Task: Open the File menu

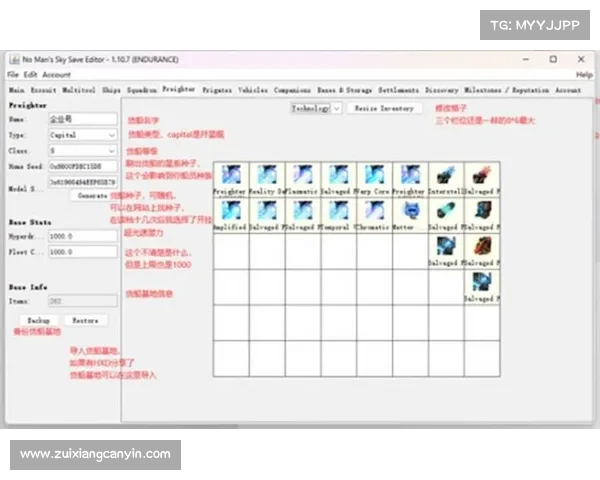Action: pyautogui.click(x=13, y=74)
